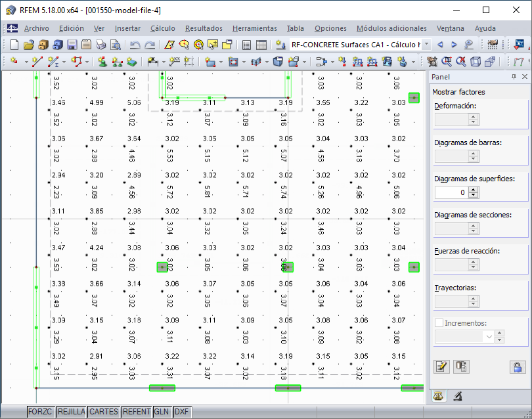Viewport: 532px width, 419px height.
Task: Insert a new node with the node tool
Action: pyautogui.click(x=14, y=62)
